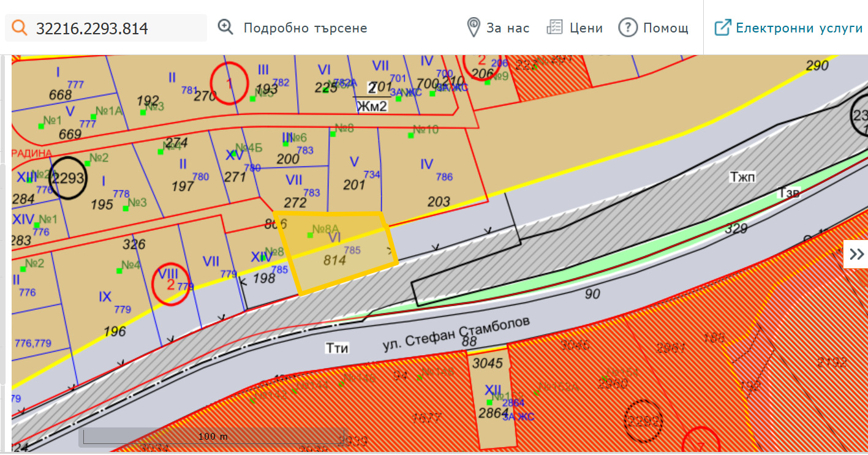Expand the side panel with double chevron
The image size is (868, 455).
[x=857, y=254]
